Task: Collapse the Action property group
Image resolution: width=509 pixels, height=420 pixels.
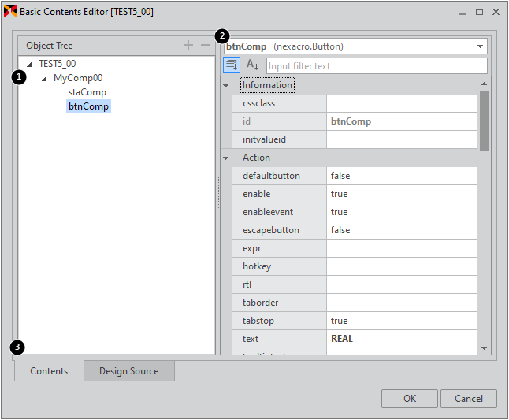Action: click(226, 158)
